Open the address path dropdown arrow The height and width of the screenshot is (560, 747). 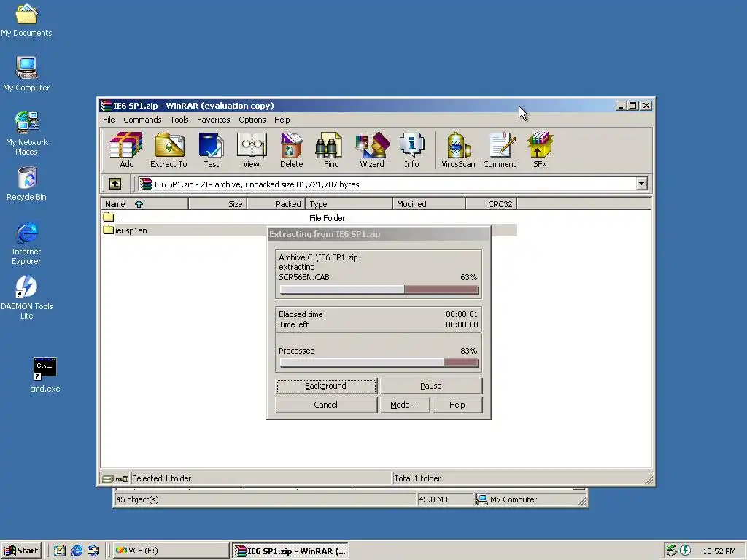pos(642,184)
